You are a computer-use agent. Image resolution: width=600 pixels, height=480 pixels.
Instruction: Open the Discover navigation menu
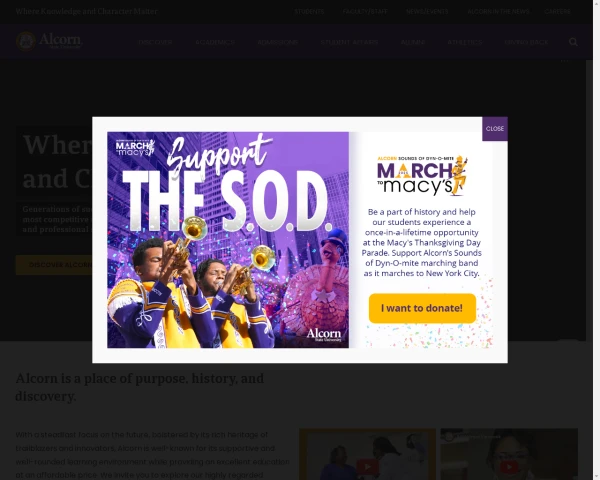tap(155, 42)
